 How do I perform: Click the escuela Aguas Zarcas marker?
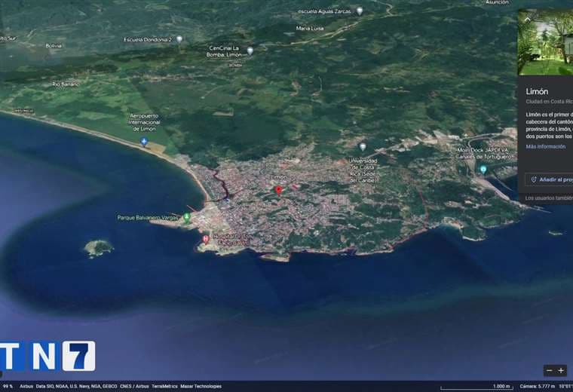(x=360, y=11)
